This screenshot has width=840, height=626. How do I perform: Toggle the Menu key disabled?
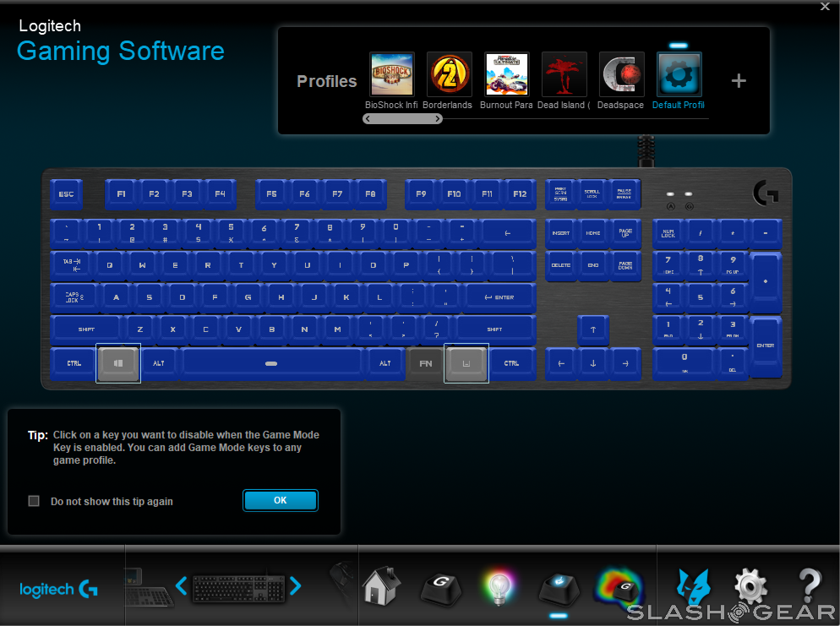point(466,363)
